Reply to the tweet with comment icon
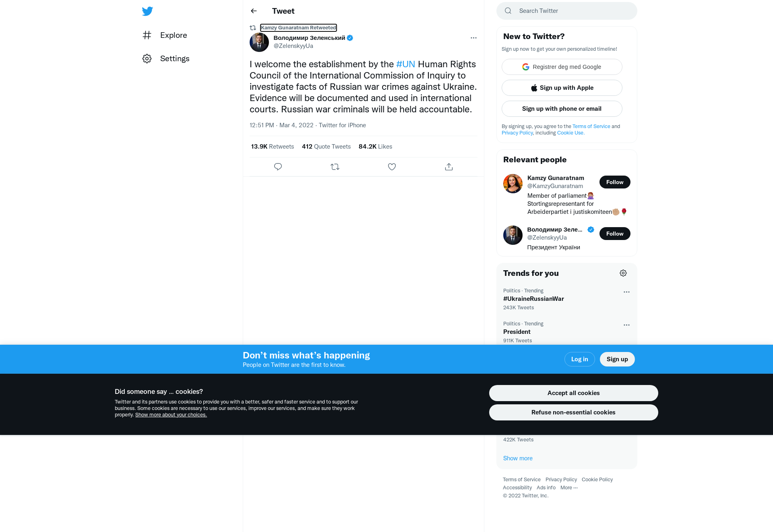773x532 pixels. point(278,167)
